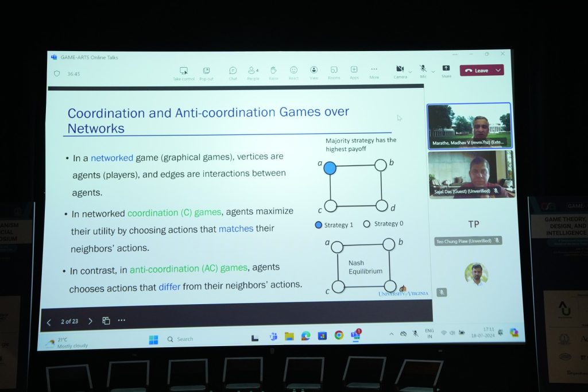Open the Chat panel in Teams

point(233,71)
